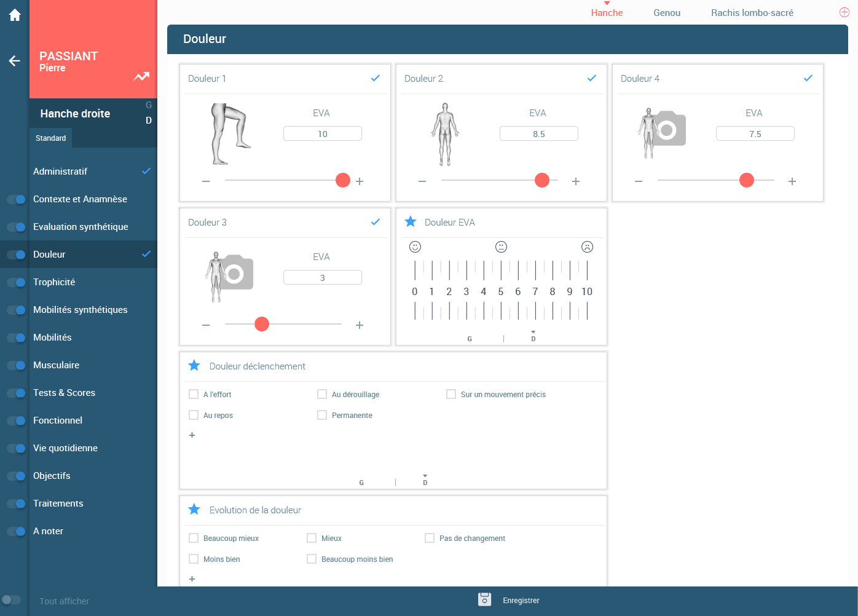Increase Douleur 4 EVA with plus
Viewport: 858px width, 616px height.
pos(792,181)
